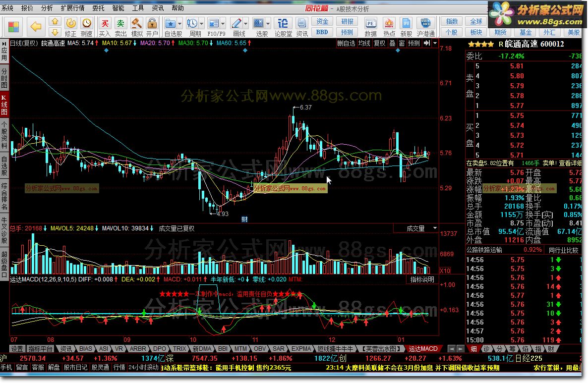Open 模拟 simulated trading gavel icon

(136, 27)
